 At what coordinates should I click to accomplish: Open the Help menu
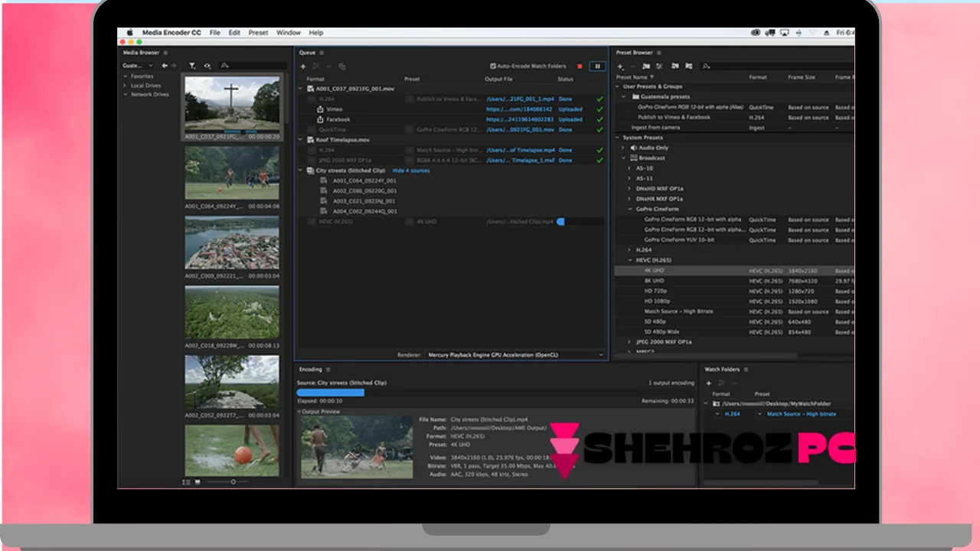pos(315,33)
